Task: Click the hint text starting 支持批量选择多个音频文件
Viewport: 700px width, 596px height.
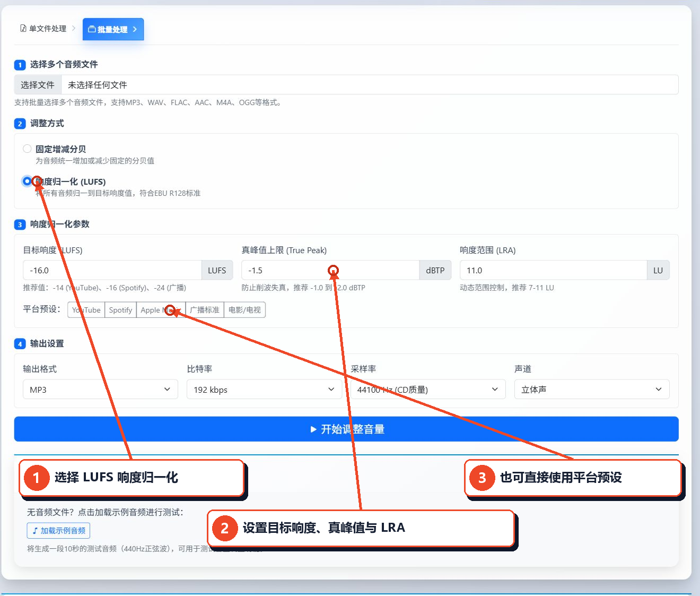Action: tap(149, 102)
